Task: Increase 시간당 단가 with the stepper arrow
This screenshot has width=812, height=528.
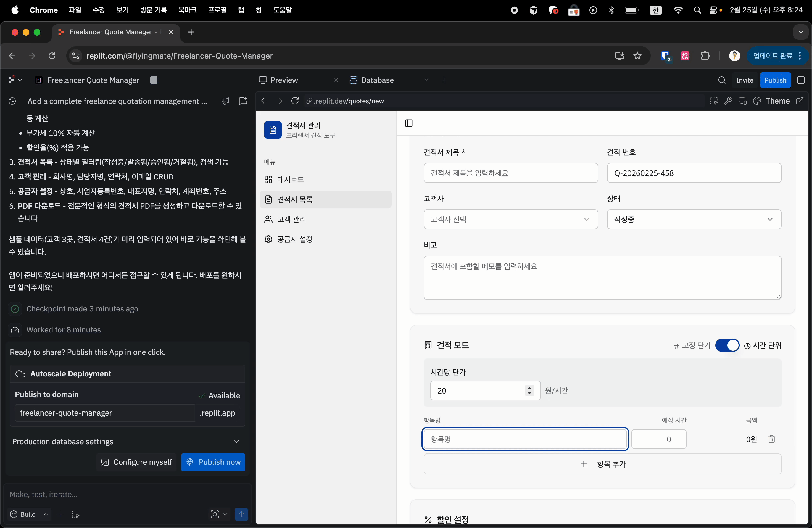Action: coord(529,388)
